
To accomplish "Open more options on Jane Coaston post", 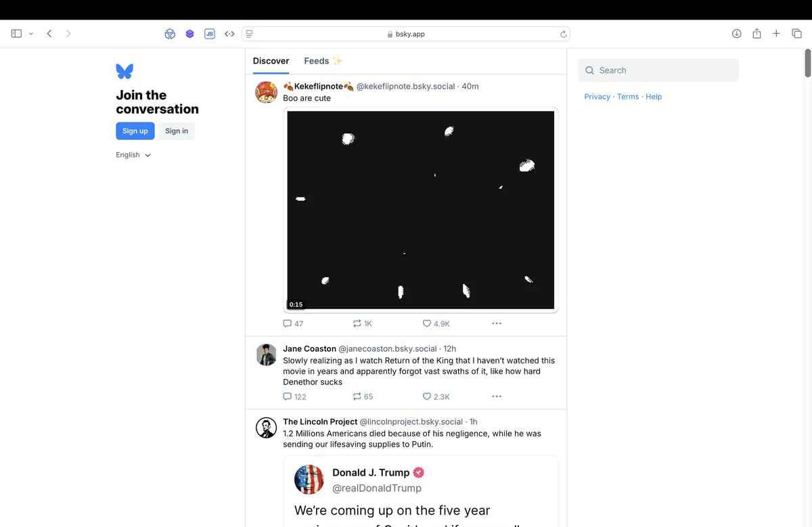I will tap(497, 396).
